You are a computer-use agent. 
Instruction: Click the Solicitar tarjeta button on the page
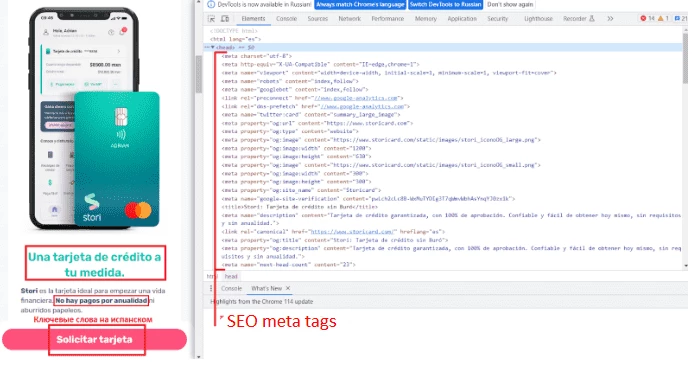[94, 340]
